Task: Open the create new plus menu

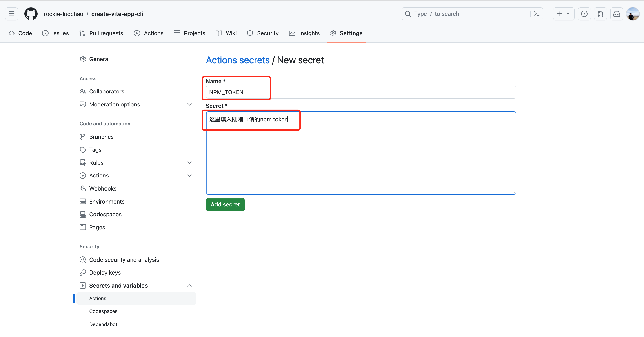Action: [x=564, y=14]
